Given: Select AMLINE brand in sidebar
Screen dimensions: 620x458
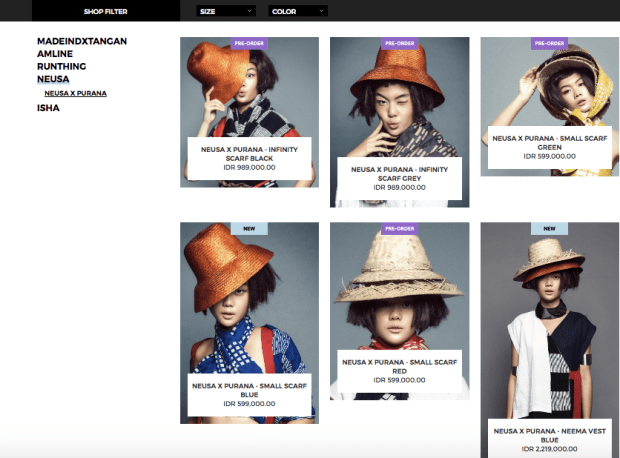Looking at the screenshot, I should 57,54.
